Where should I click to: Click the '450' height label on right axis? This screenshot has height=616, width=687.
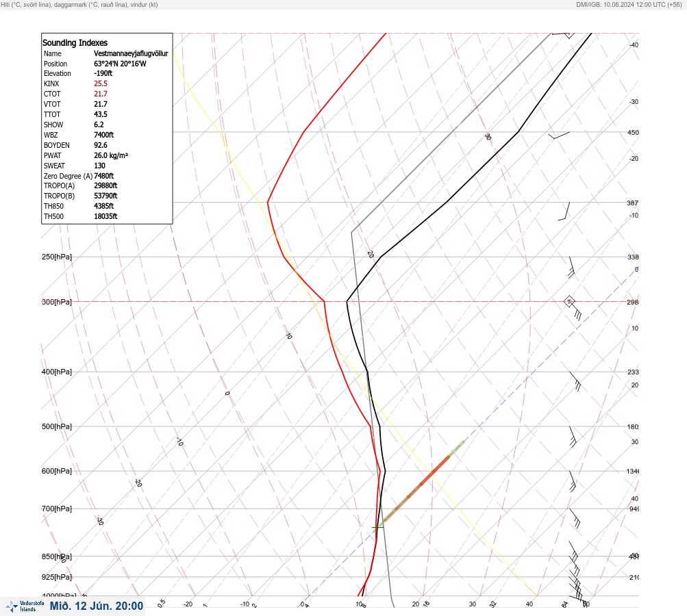point(633,132)
